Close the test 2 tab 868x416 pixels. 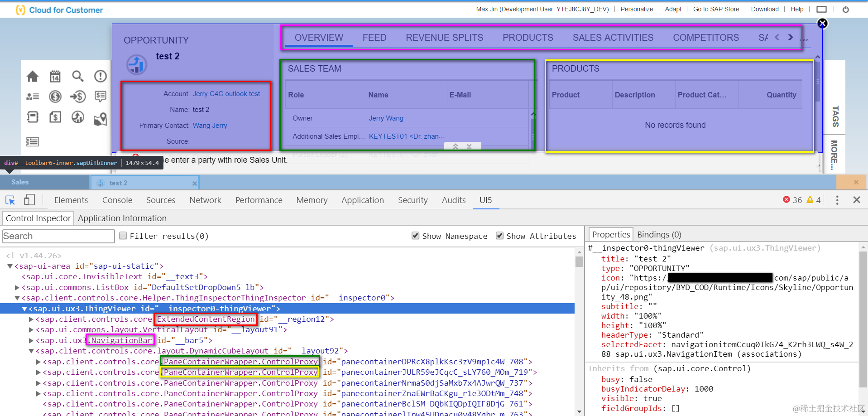(x=195, y=184)
